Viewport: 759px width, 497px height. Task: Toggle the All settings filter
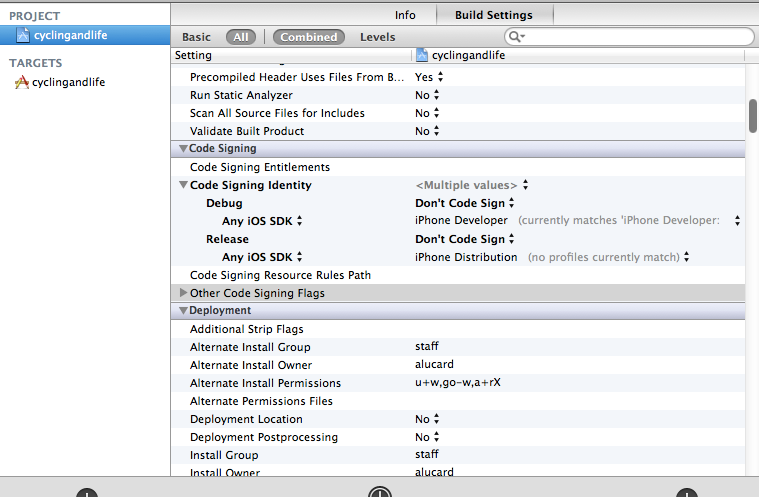click(x=240, y=37)
